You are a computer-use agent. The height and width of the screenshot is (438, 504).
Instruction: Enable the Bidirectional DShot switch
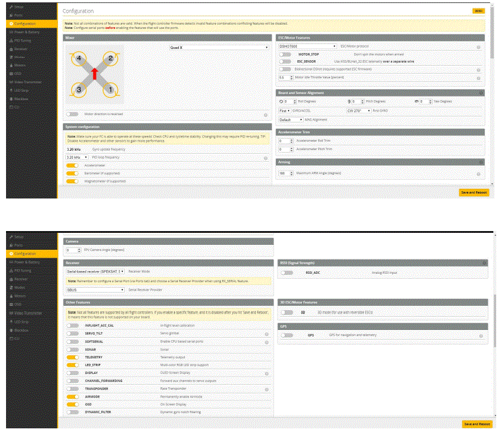[x=285, y=69]
